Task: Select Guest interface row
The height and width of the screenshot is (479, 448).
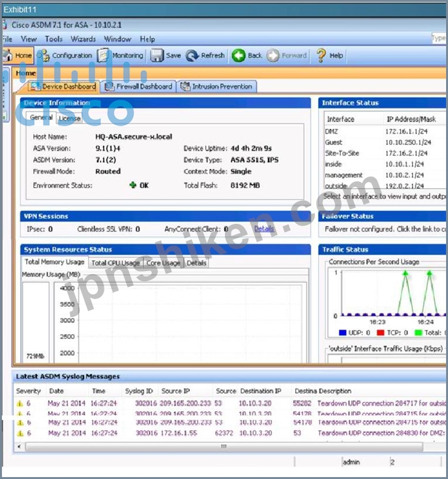Action: pyautogui.click(x=385, y=142)
